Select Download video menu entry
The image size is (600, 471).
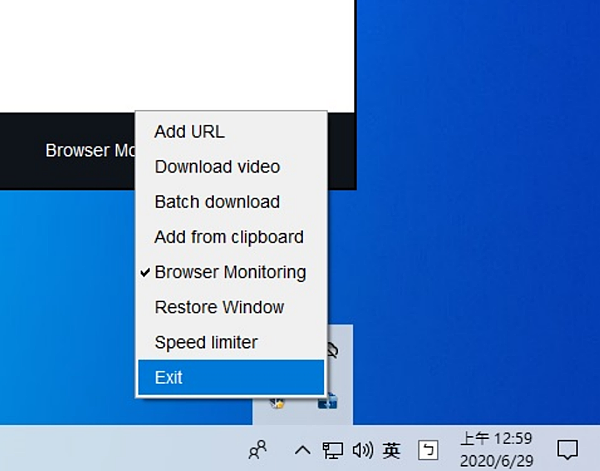231,167
